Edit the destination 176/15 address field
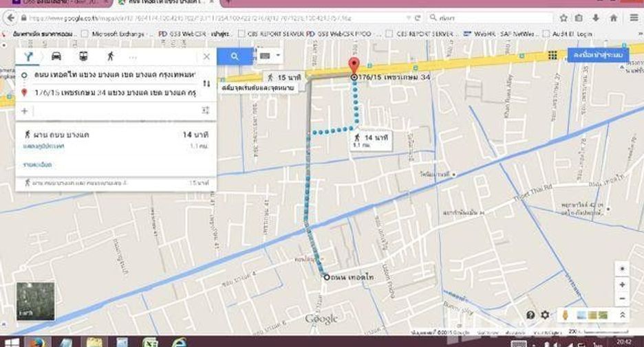Image resolution: width=644 pixels, height=347 pixels. 115,93
